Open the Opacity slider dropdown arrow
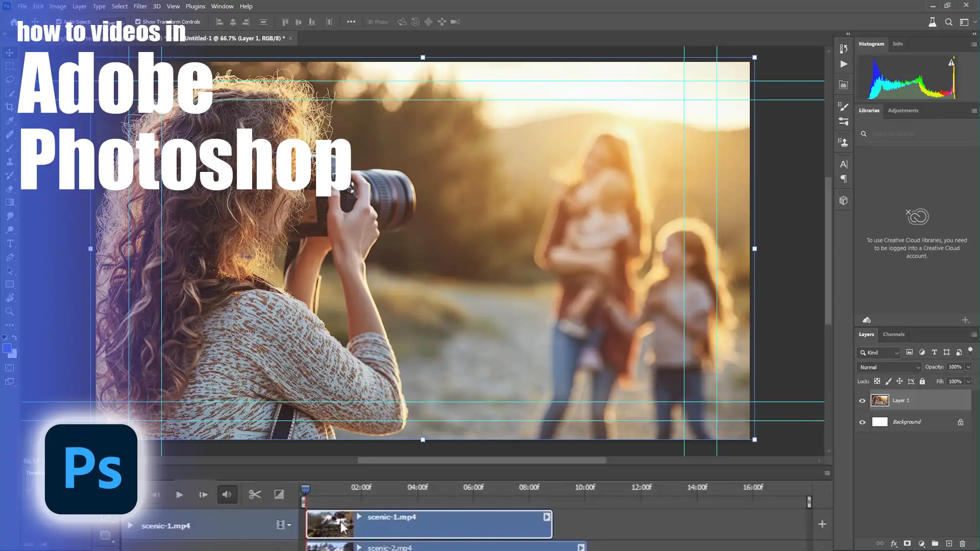980x551 pixels. tap(968, 367)
